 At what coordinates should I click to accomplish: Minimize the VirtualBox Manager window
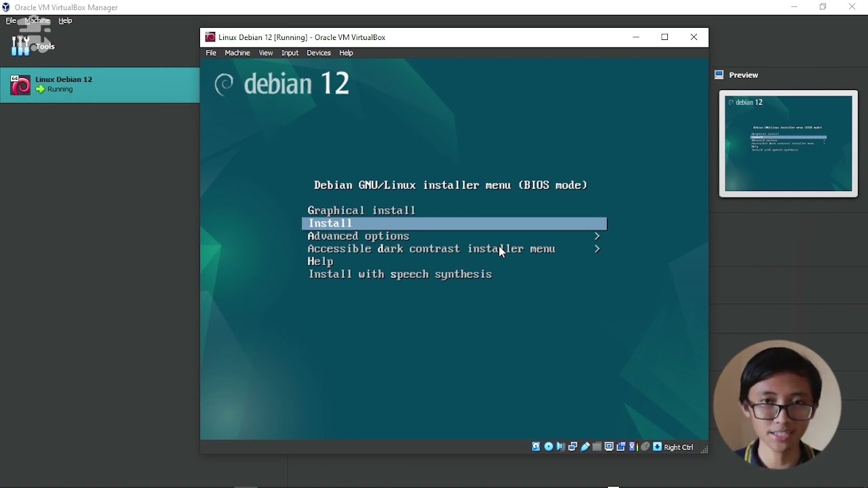pos(794,7)
